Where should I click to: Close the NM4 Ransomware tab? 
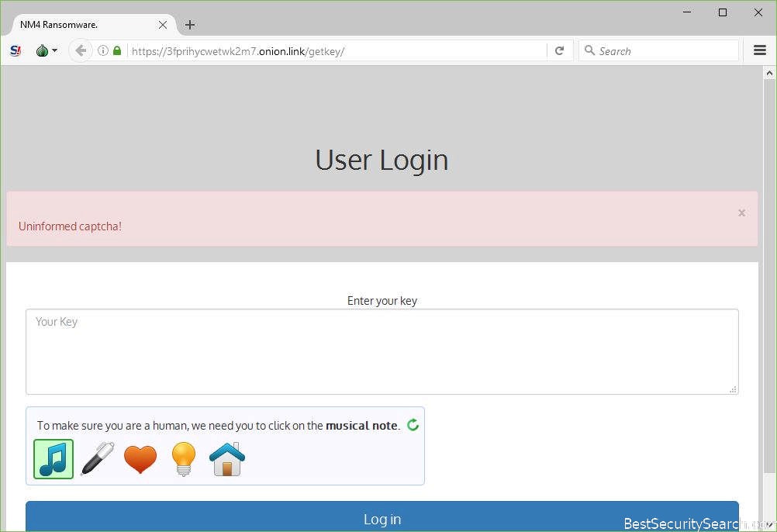pyautogui.click(x=163, y=25)
